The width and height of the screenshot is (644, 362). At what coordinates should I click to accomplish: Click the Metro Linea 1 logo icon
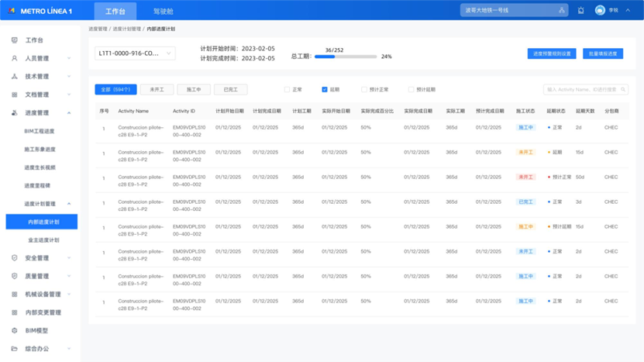pos(12,11)
